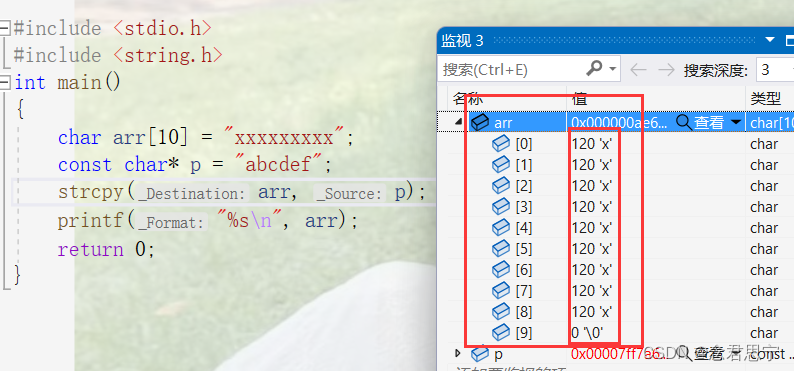Click the 搜索深度: label
Image resolution: width=794 pixels, height=371 pixels.
pyautogui.click(x=716, y=70)
